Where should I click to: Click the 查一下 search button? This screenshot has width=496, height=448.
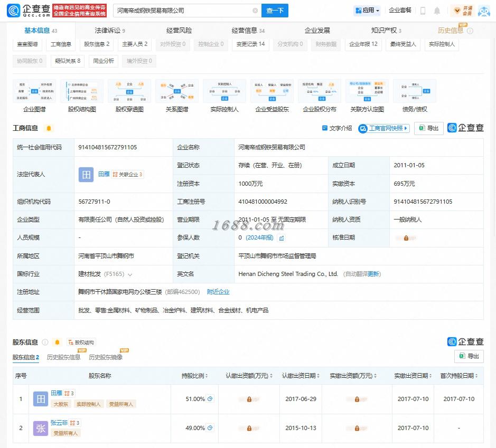[275, 11]
